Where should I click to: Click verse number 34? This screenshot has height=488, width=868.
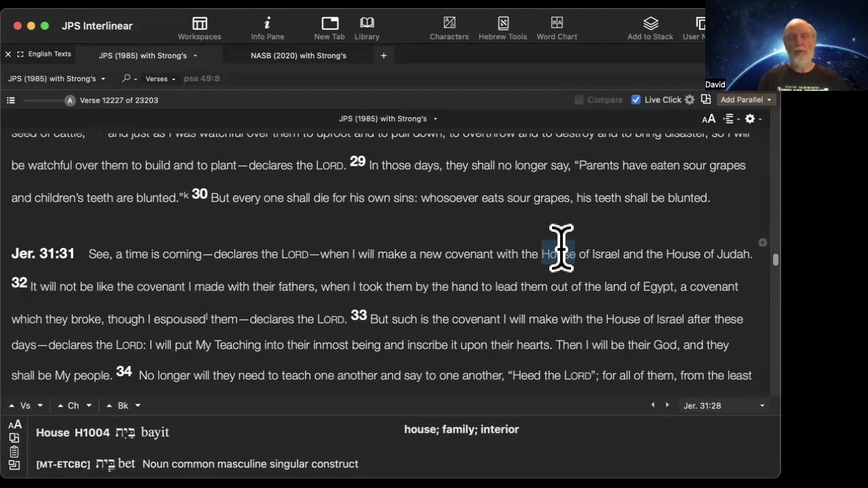tap(124, 371)
